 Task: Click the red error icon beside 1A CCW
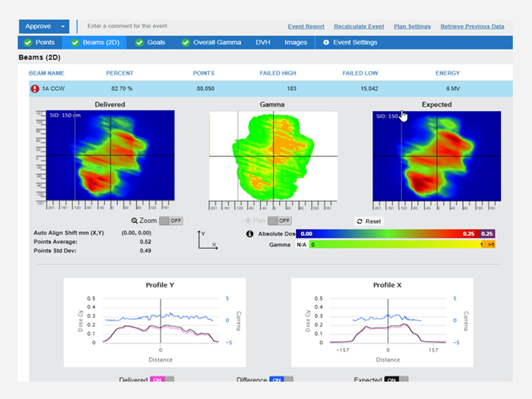pos(35,89)
